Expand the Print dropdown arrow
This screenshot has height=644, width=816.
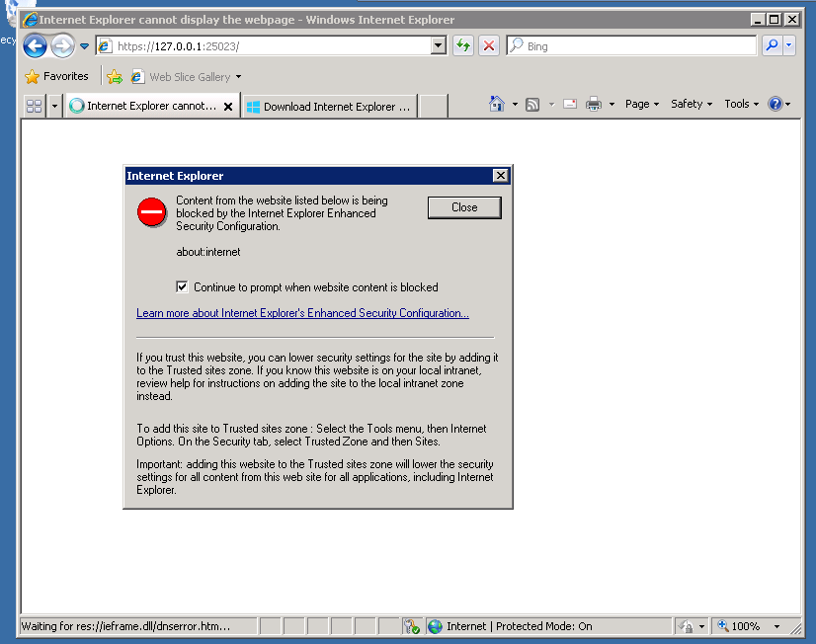[x=612, y=104]
